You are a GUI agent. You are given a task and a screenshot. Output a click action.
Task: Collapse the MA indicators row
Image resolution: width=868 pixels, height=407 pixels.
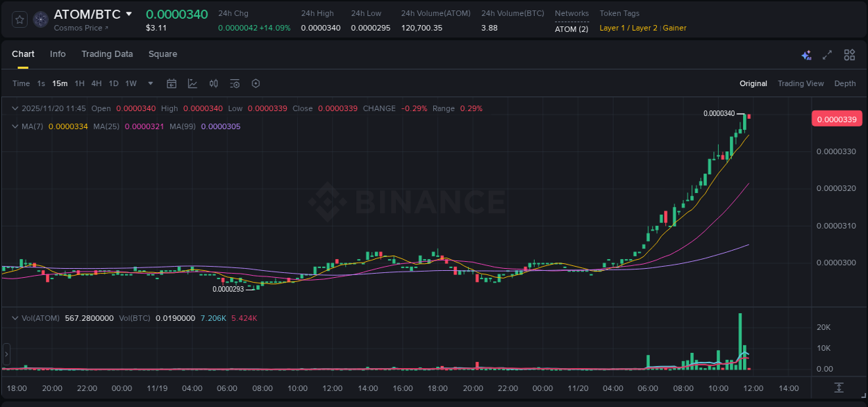(x=15, y=127)
